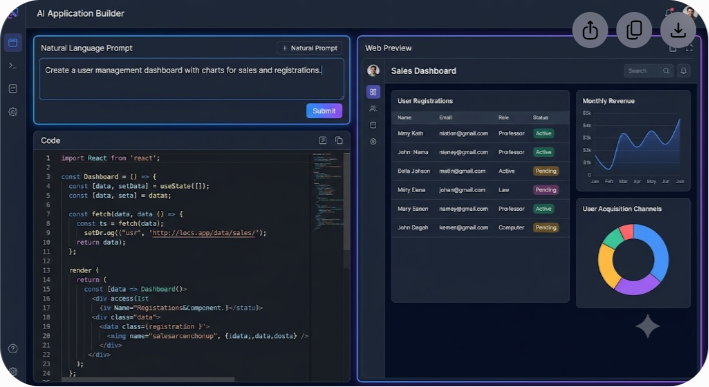709x387 pixels.
Task: Click the Pending badge in Mity Elena row
Action: 546,190
